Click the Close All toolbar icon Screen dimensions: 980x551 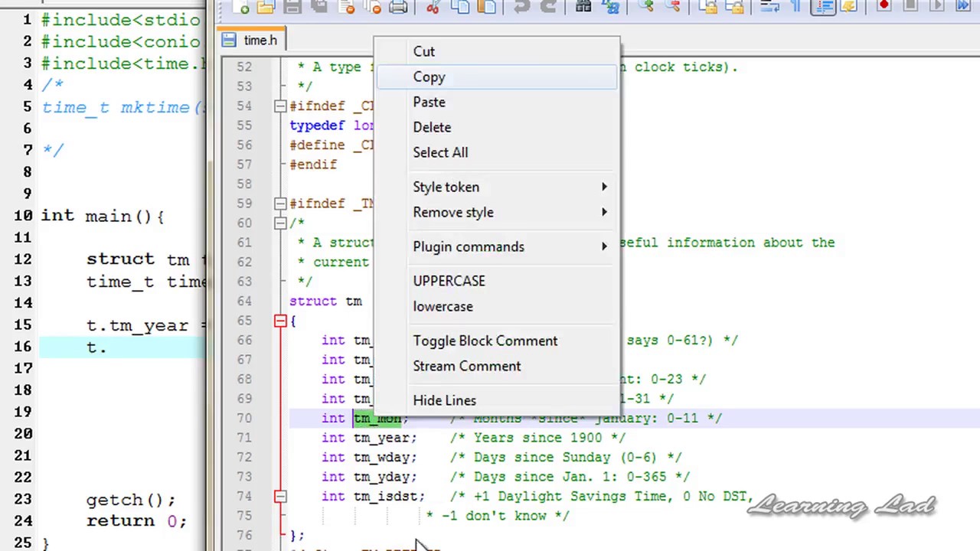(x=372, y=7)
